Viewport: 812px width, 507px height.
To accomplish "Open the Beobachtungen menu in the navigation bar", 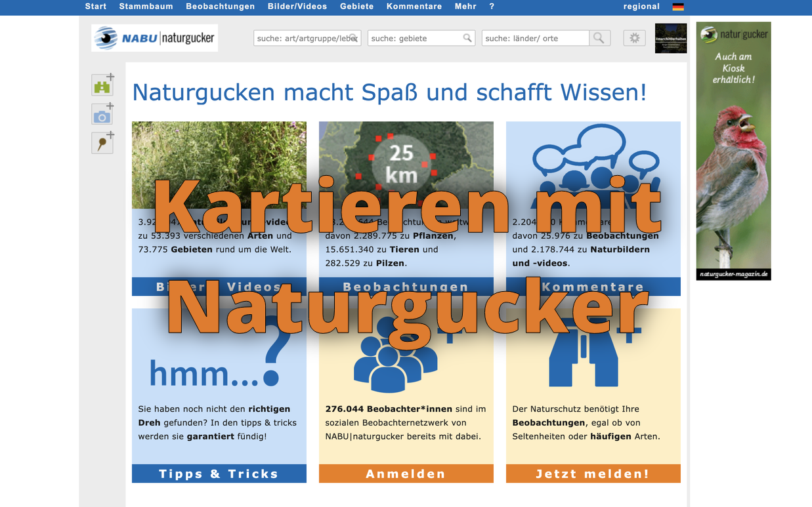I will pos(220,7).
